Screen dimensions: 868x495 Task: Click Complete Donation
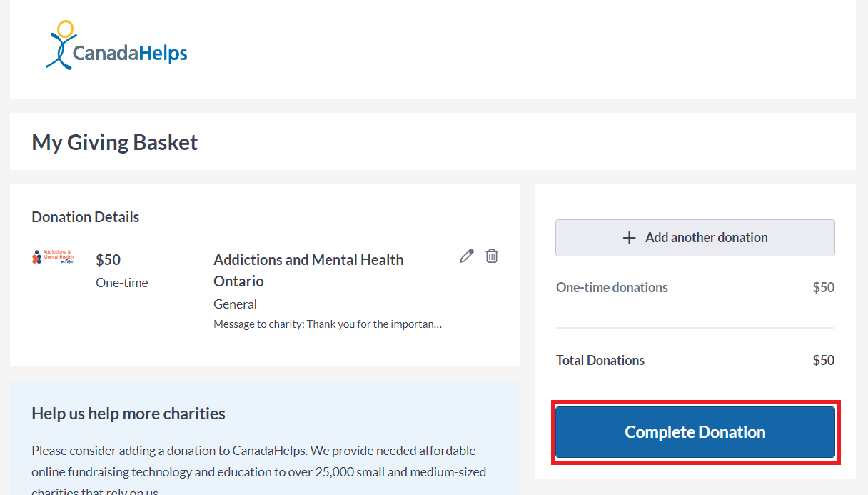coord(695,432)
